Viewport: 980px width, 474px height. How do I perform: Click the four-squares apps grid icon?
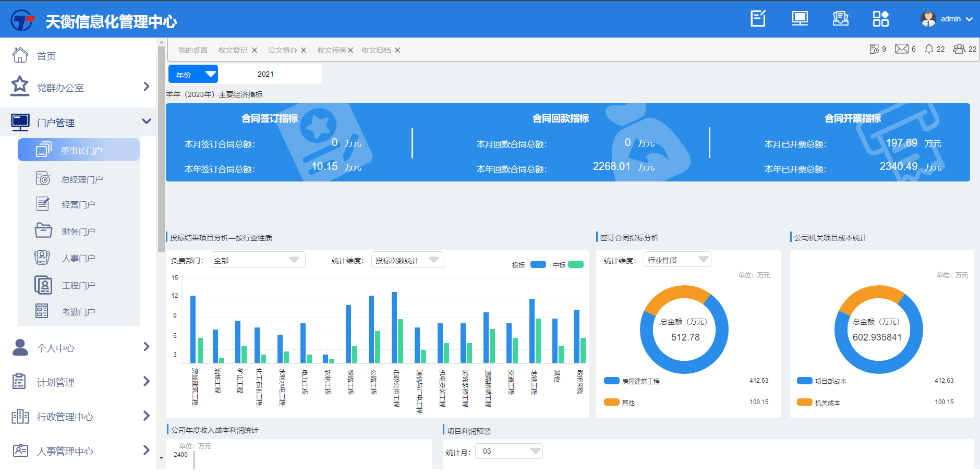point(880,19)
